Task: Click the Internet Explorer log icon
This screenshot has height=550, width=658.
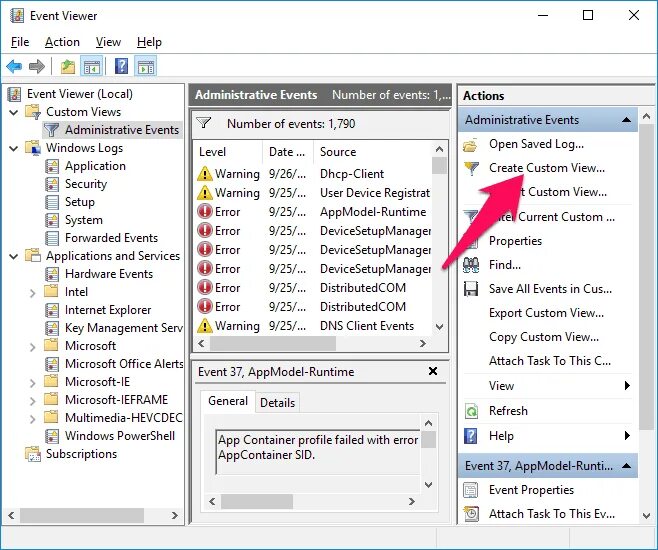Action: pyautogui.click(x=52, y=310)
